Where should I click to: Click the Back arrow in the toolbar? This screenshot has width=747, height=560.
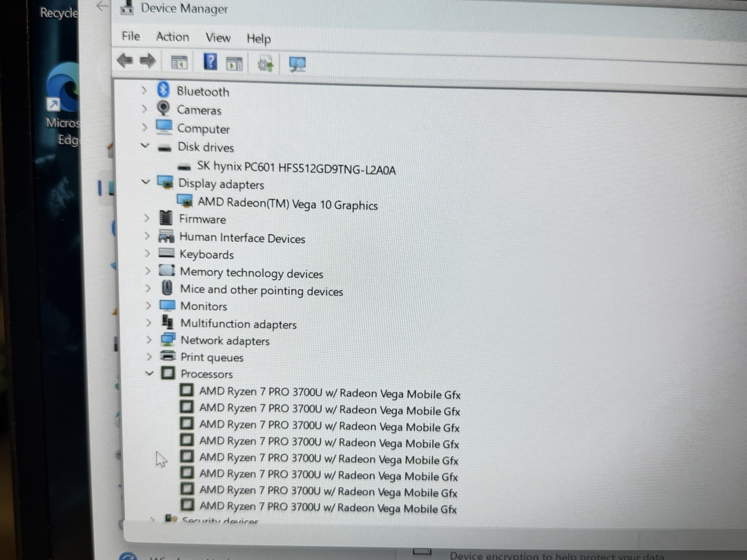tap(125, 61)
